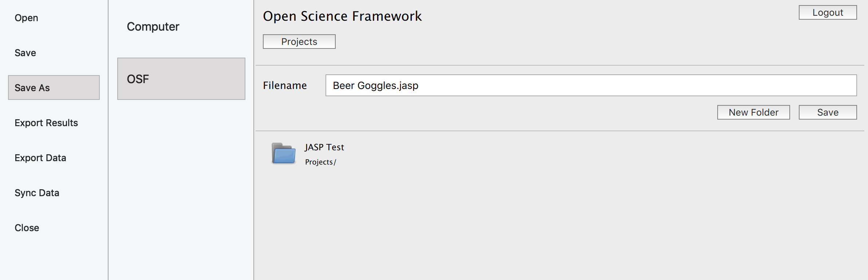Choose Export Data in the sidebar

(x=40, y=157)
